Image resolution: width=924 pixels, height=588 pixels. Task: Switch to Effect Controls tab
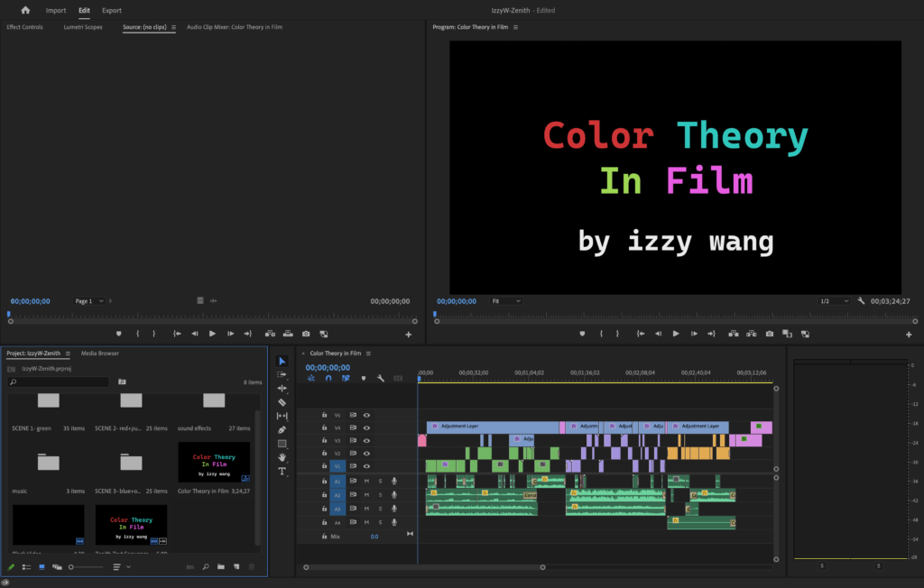point(24,27)
